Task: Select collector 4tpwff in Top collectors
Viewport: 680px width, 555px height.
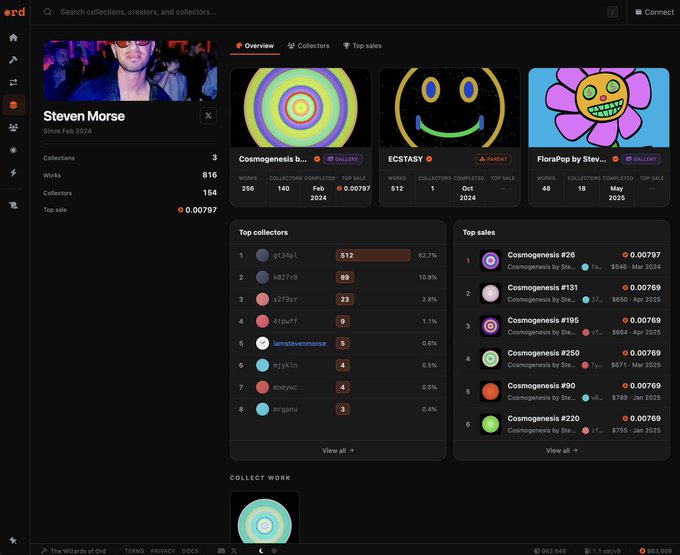Action: [338, 321]
